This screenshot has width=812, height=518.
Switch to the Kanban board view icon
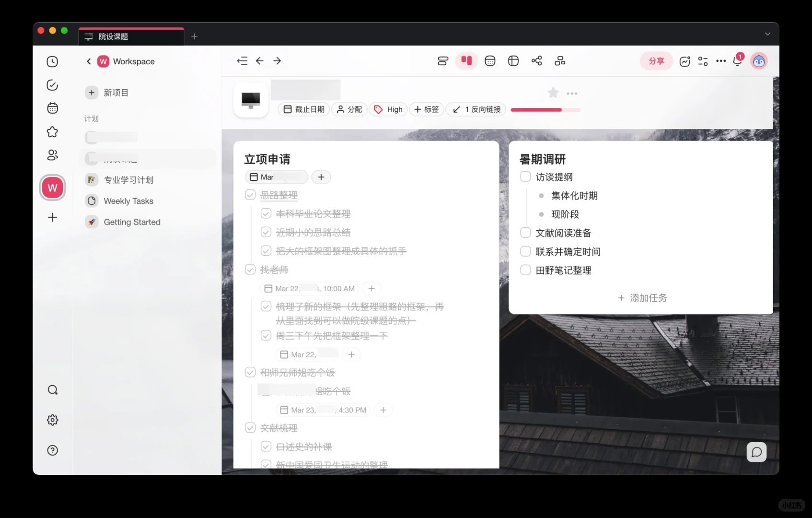click(x=466, y=61)
